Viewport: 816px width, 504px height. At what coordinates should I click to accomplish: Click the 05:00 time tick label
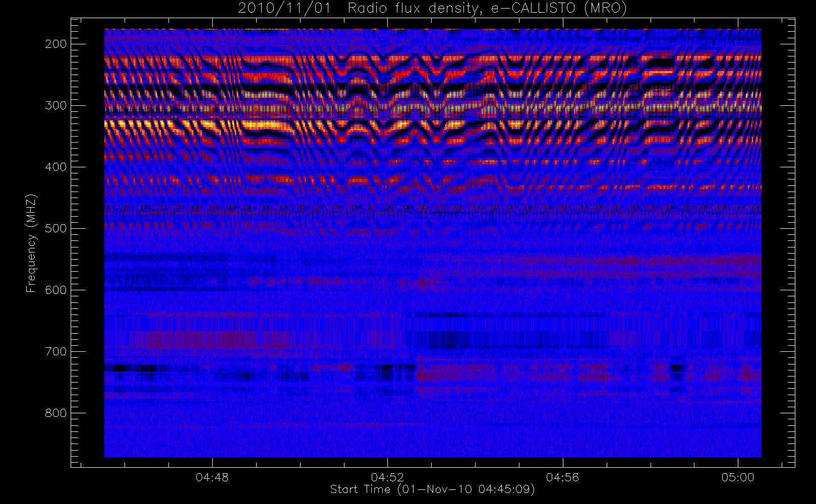(x=738, y=477)
